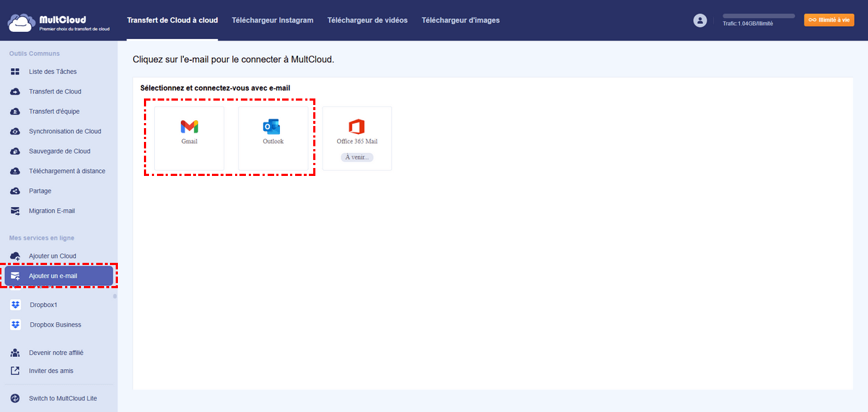Open the Téléchargeur de vidéos tab
The width and height of the screenshot is (868, 412).
[x=367, y=20]
